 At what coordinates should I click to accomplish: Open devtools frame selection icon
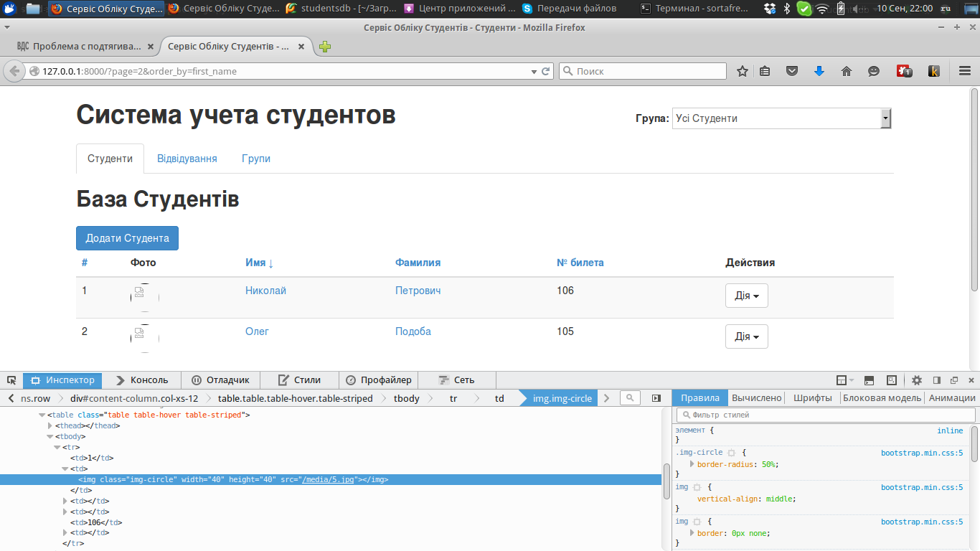click(x=845, y=380)
